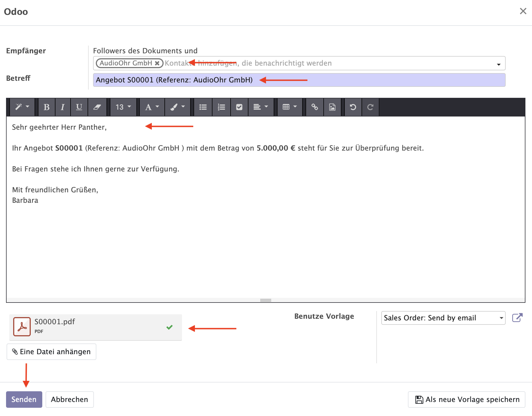This screenshot has height=416, width=532.
Task: Open the magic wand style menu
Action: click(22, 107)
